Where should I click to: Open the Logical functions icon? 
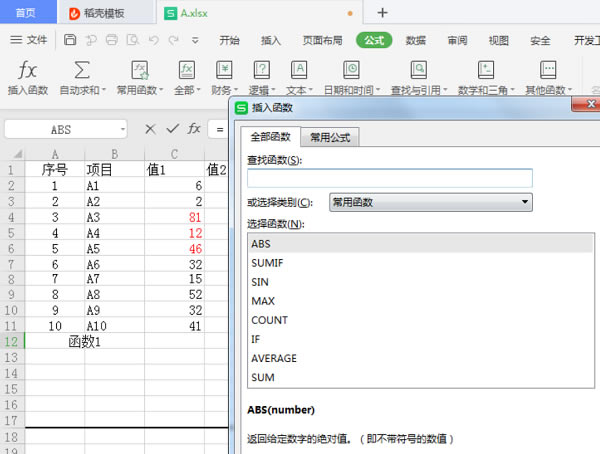coord(260,70)
